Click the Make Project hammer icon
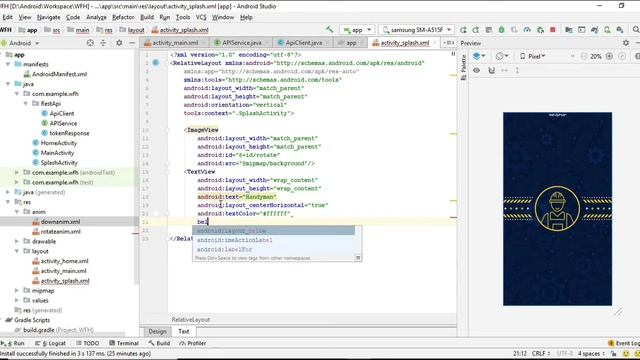Viewport: 640px width, 360px height. (329, 29)
